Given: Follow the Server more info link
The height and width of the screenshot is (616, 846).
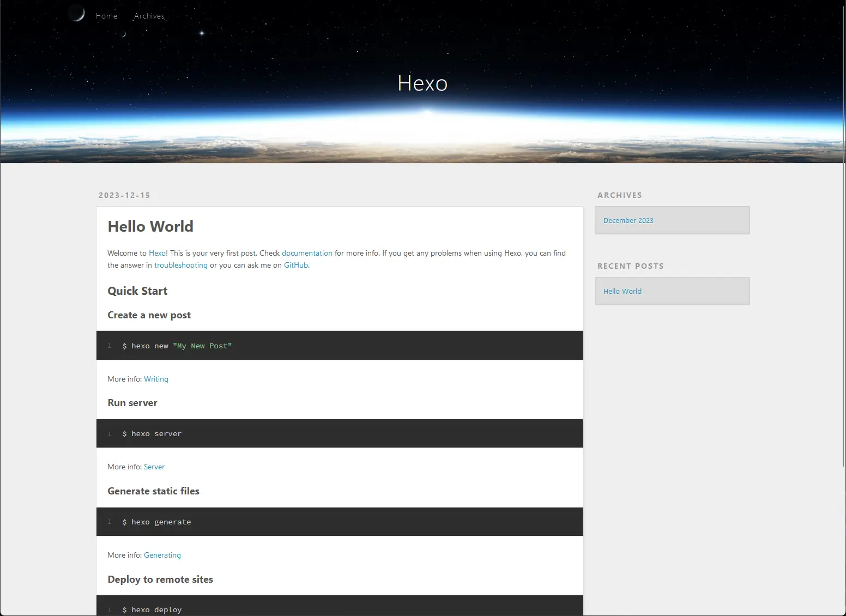Looking at the screenshot, I should click(154, 467).
